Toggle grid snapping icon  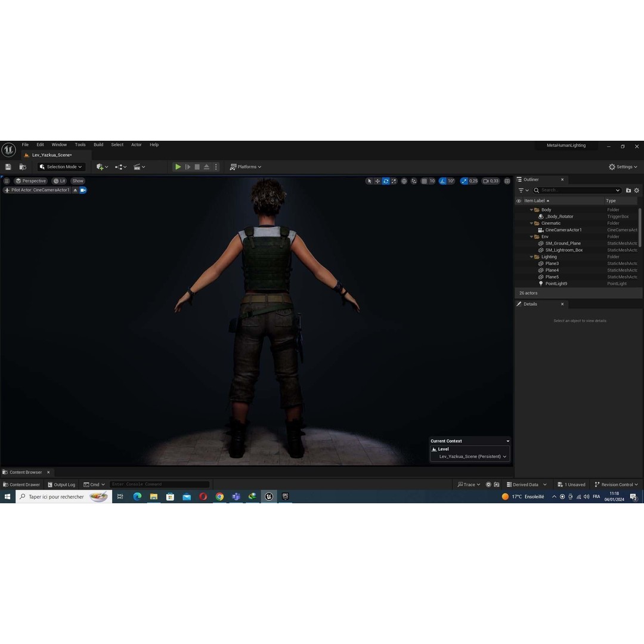(425, 181)
